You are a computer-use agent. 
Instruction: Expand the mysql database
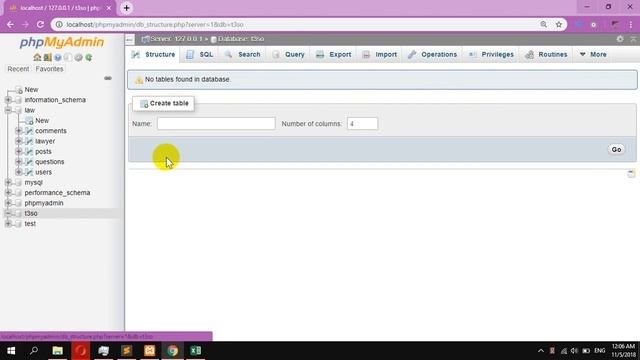coord(8,182)
